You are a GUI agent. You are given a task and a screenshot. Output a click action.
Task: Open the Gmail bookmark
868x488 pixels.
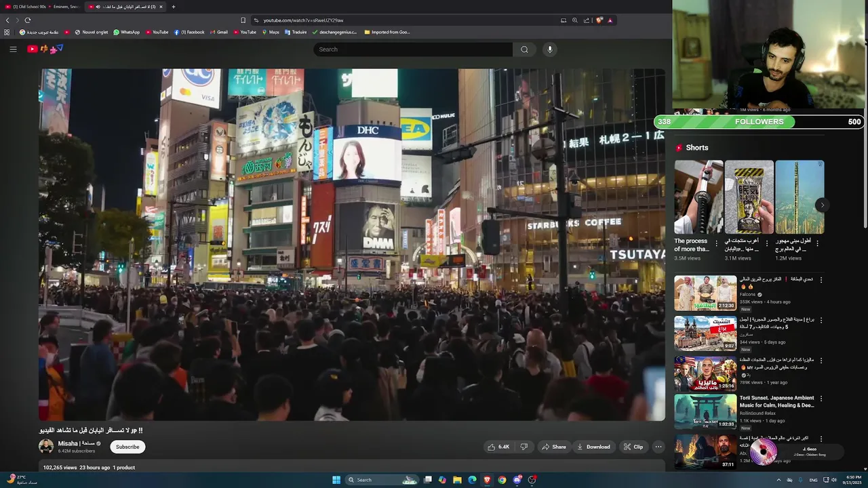tap(218, 32)
